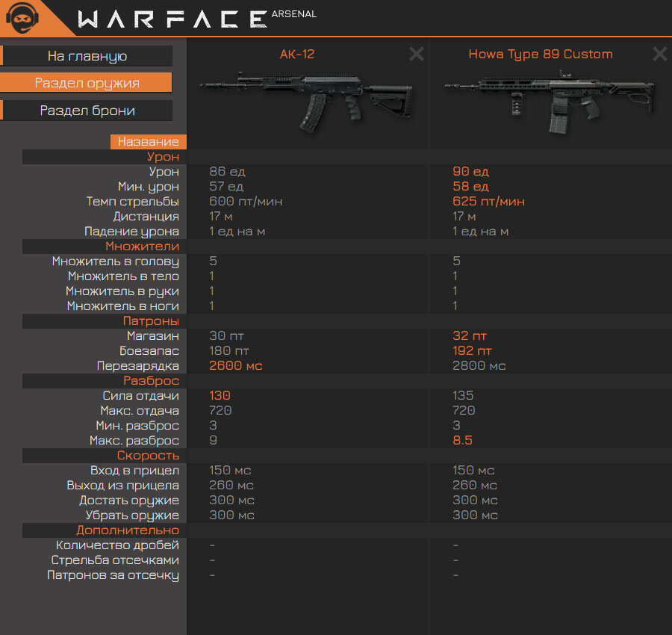Click the recoil value 135
This screenshot has height=635, width=672.
(x=463, y=395)
